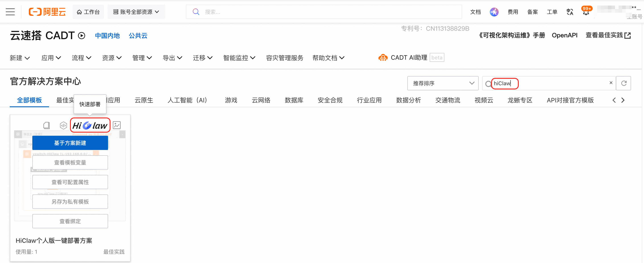The height and width of the screenshot is (263, 644).
Task: Switch to the 数据库 tab
Action: click(294, 100)
